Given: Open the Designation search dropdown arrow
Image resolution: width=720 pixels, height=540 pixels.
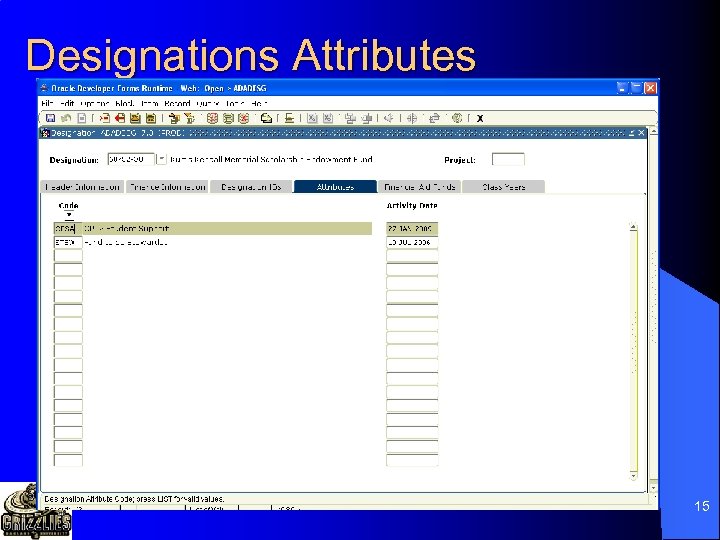Looking at the screenshot, I should [161, 159].
